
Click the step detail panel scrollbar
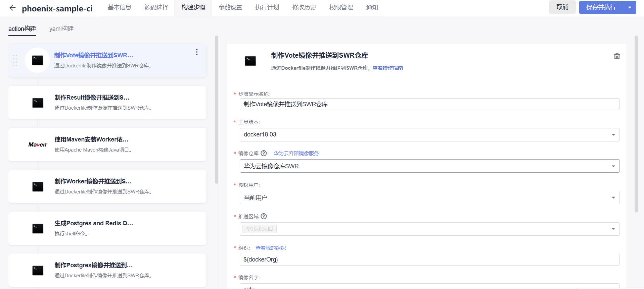(636, 124)
